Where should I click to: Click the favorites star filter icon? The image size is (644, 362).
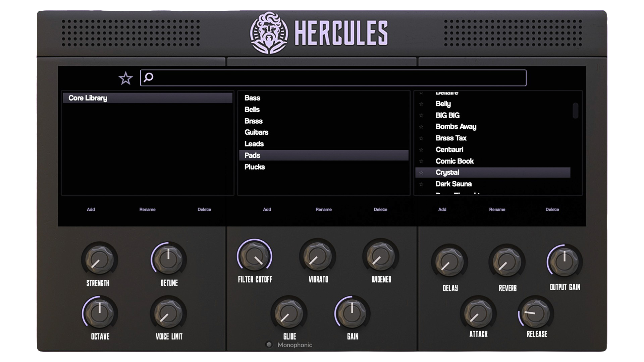[x=125, y=78]
